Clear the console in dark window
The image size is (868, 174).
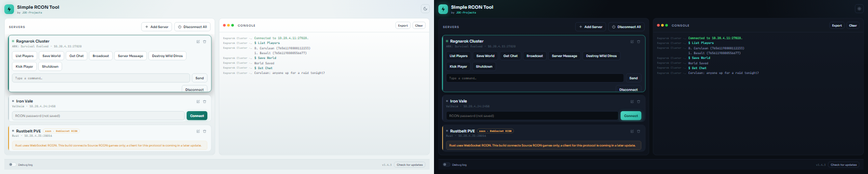point(853,26)
